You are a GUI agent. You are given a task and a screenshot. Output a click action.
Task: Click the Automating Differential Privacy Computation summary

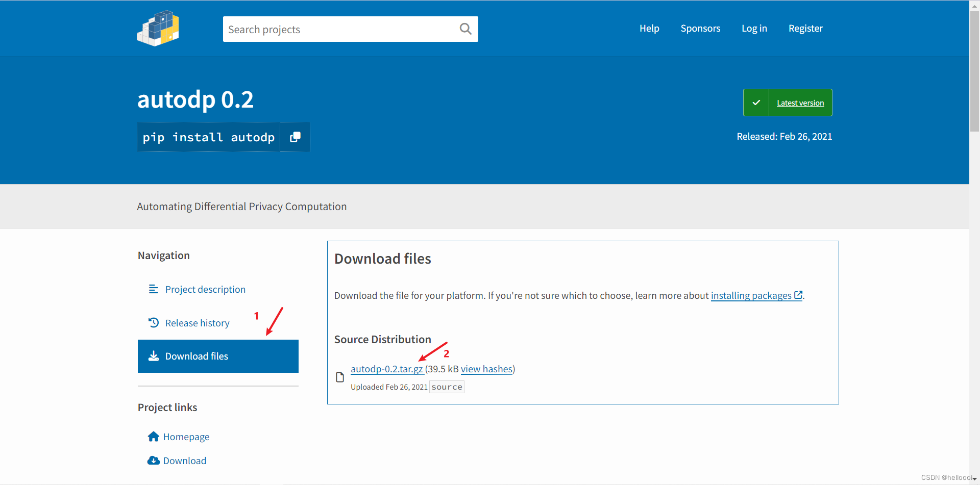click(x=242, y=206)
